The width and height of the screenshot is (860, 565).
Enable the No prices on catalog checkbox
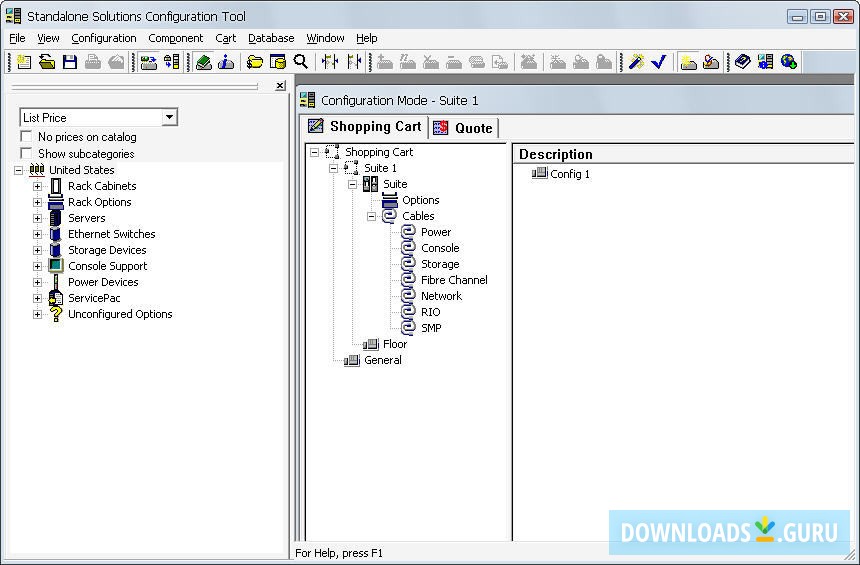click(27, 137)
